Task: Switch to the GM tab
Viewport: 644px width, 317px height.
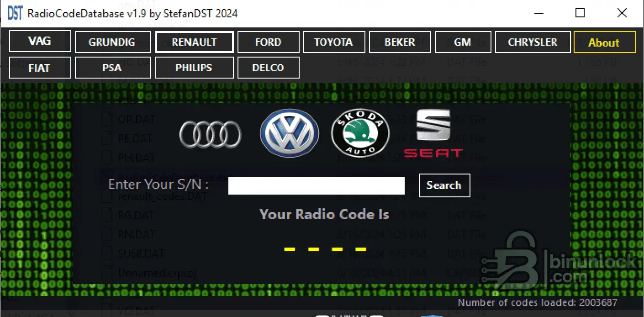Action: 463,42
